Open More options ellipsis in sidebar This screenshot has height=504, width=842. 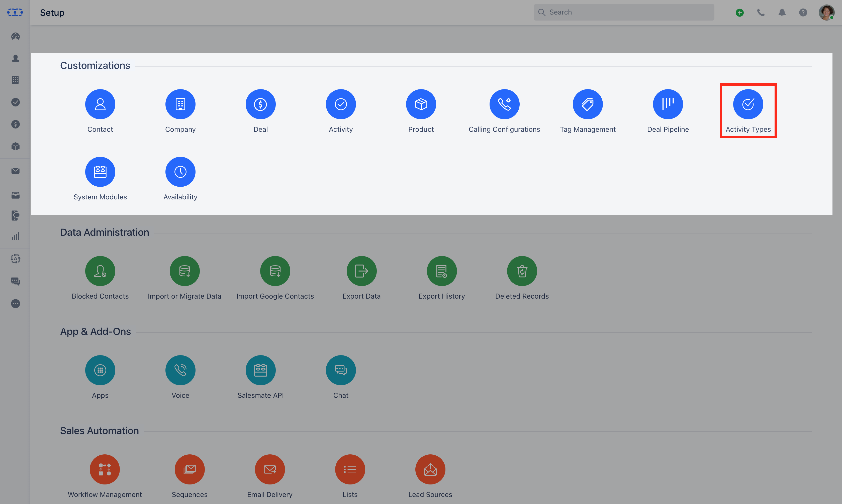(x=15, y=304)
